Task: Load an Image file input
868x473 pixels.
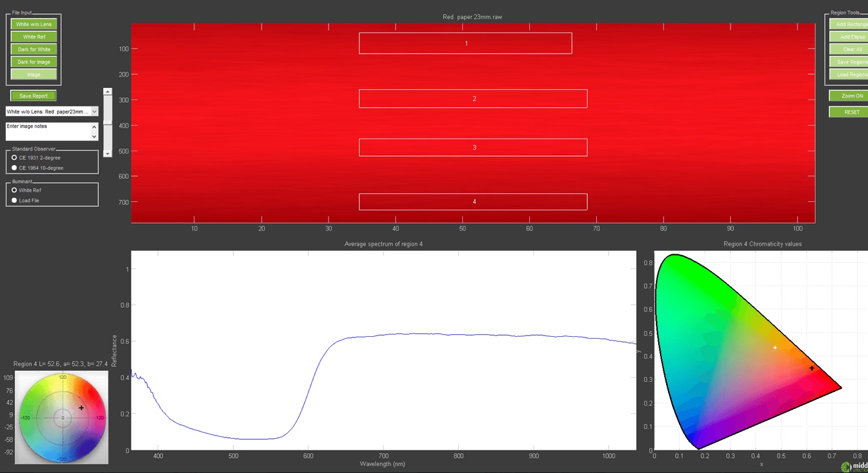Action: [33, 74]
